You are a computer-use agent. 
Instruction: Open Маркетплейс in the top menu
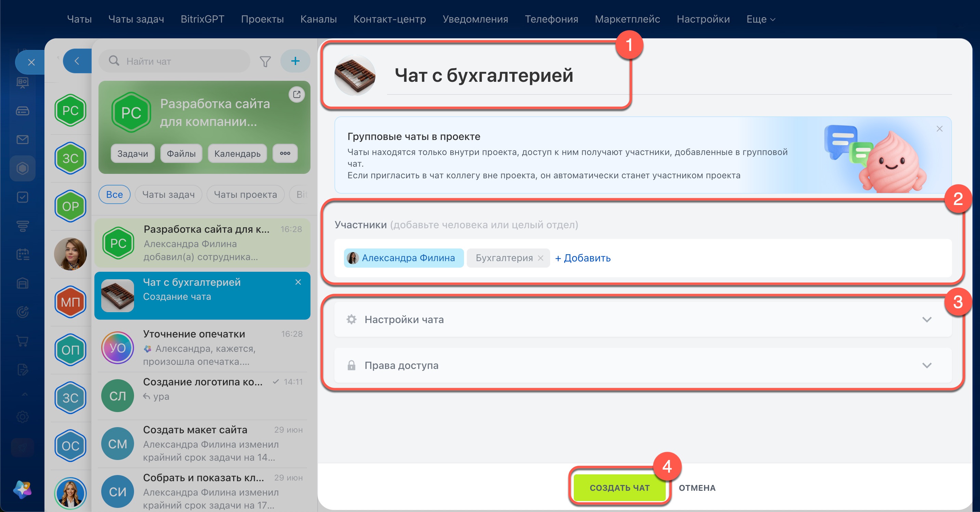coord(627,19)
